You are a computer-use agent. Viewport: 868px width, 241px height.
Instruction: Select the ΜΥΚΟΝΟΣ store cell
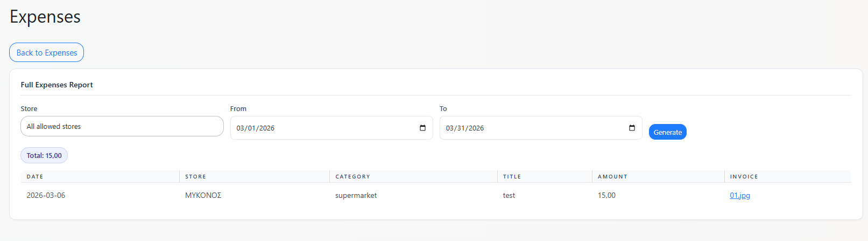203,195
